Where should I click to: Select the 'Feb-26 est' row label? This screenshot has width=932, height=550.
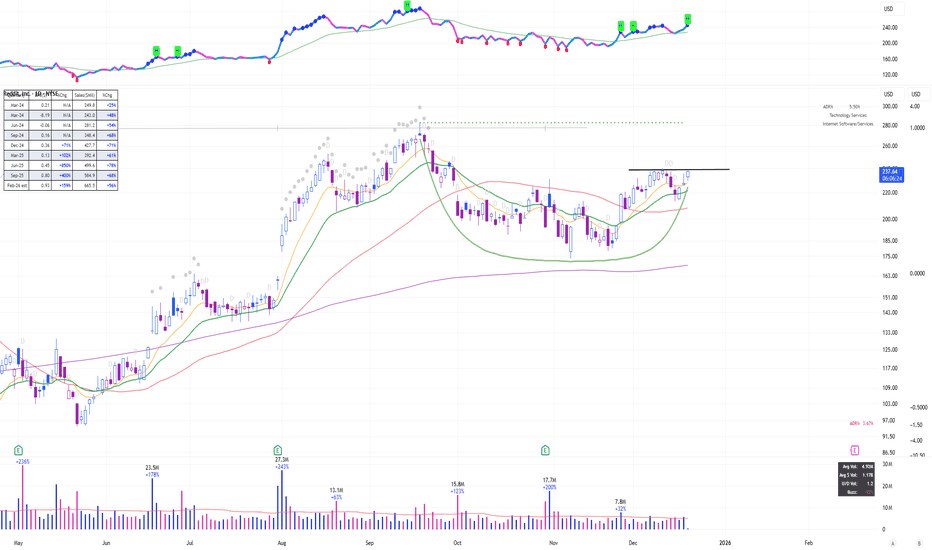(17, 186)
